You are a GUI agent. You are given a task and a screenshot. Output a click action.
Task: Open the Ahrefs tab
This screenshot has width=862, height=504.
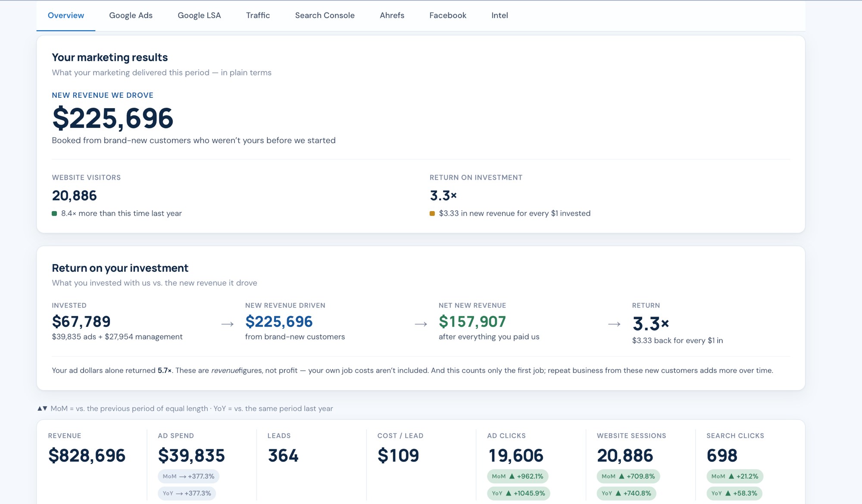point(392,16)
